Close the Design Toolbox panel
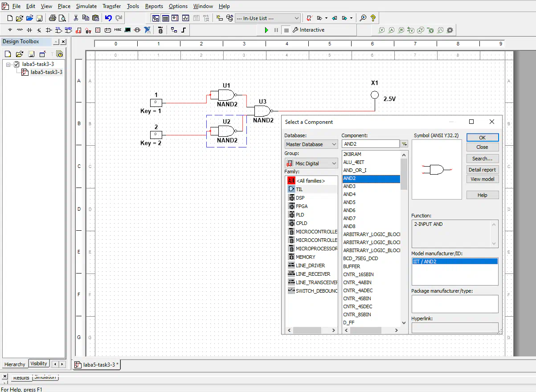 pyautogui.click(x=63, y=41)
